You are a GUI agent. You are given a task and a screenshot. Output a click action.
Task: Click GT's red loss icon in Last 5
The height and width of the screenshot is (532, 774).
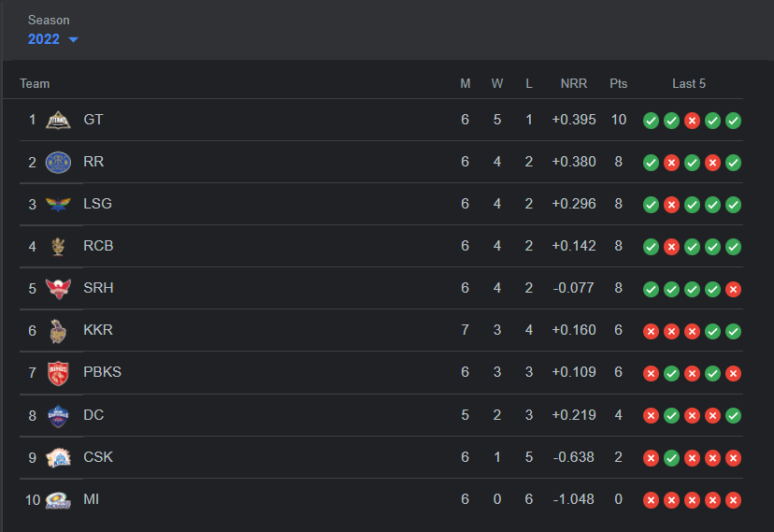pyautogui.click(x=693, y=120)
